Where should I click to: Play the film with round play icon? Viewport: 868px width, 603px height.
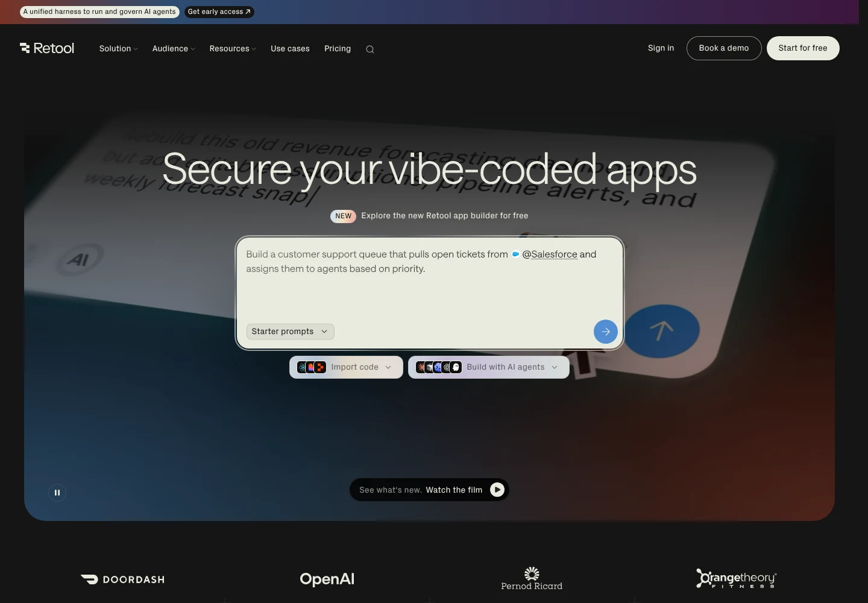497,490
